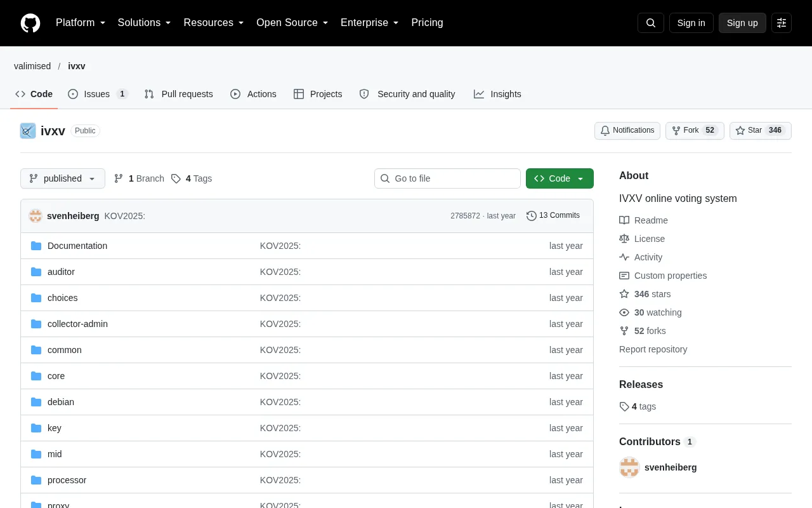Viewport: 812px width, 508px height.
Task: Expand the Platform menu
Action: (81, 23)
